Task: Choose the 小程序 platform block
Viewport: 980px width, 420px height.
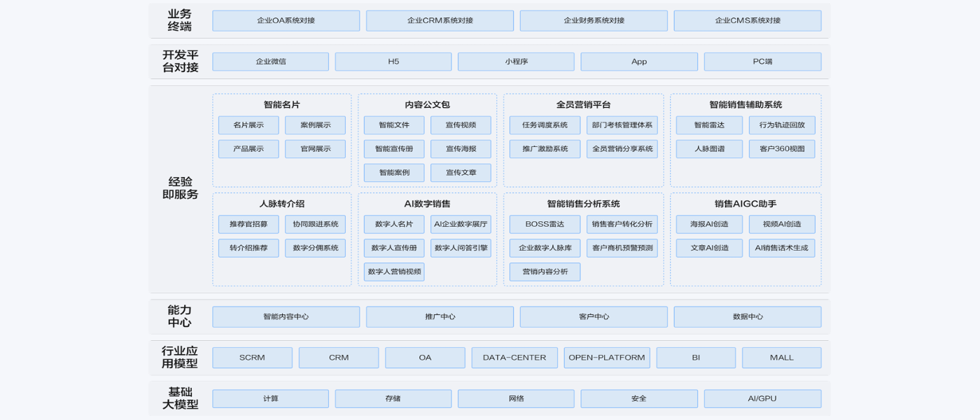Action: click(x=516, y=62)
